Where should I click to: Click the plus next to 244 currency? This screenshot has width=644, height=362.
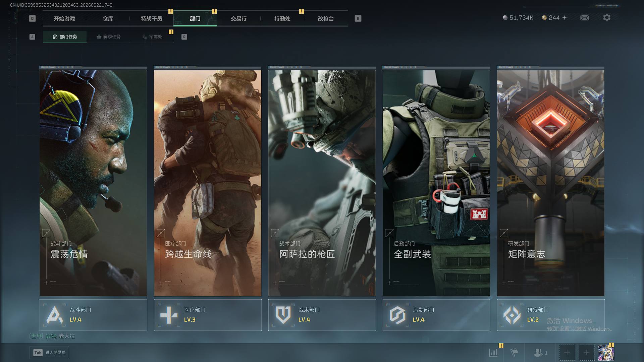pyautogui.click(x=565, y=17)
